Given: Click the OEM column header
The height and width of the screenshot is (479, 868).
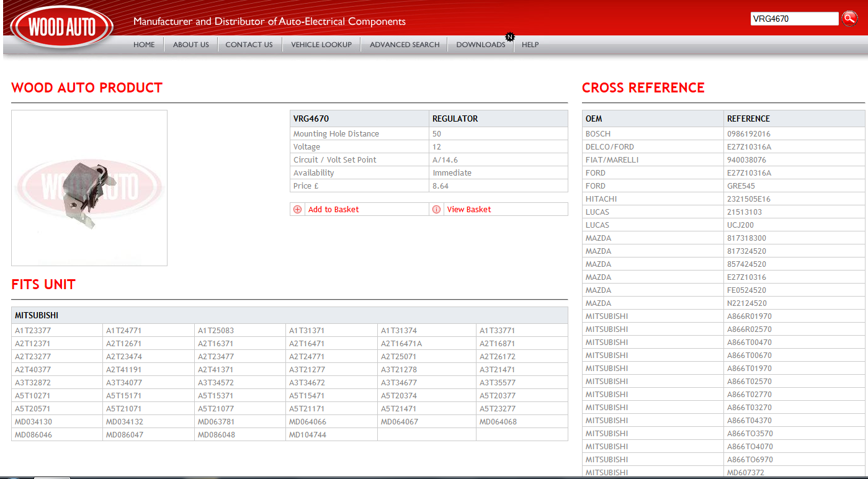Looking at the screenshot, I should tap(594, 119).
